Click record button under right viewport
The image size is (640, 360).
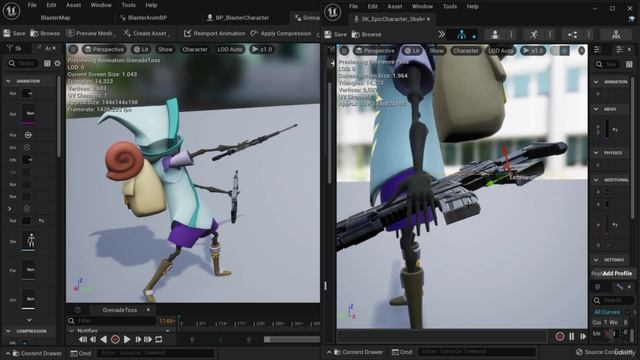tap(560, 336)
